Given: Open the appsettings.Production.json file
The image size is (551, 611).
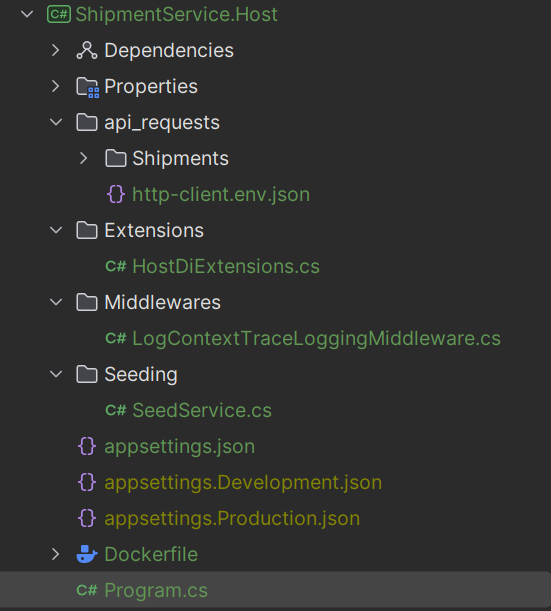Looking at the screenshot, I should pos(232,519).
